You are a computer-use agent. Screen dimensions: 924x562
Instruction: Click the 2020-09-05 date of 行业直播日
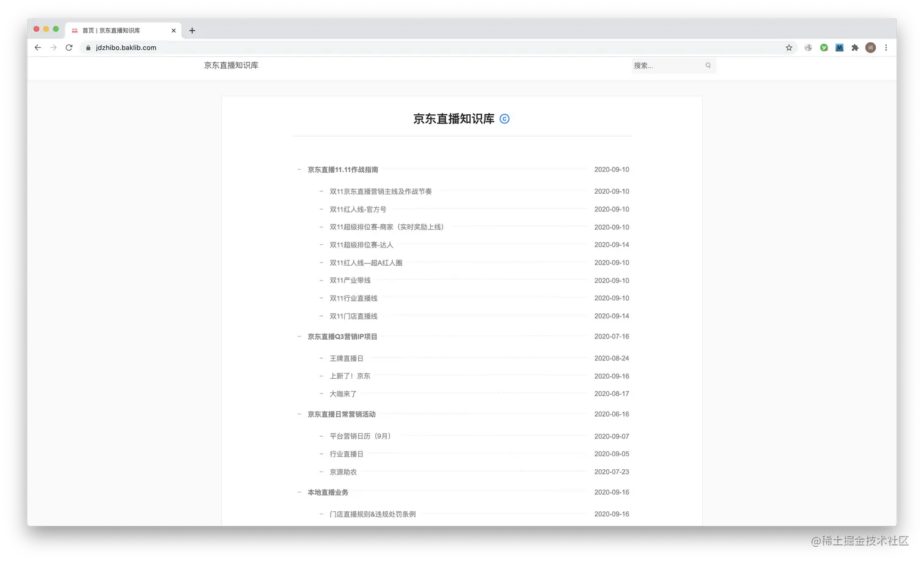click(612, 454)
